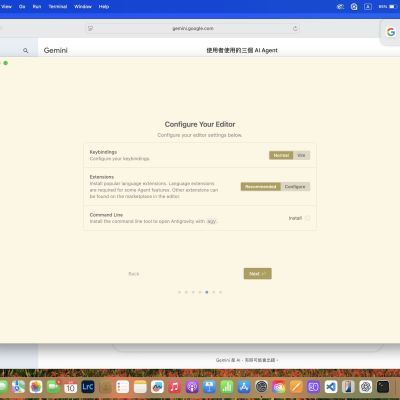Open the Music app in the dock
This screenshot has height=400, width=400.
(174, 387)
